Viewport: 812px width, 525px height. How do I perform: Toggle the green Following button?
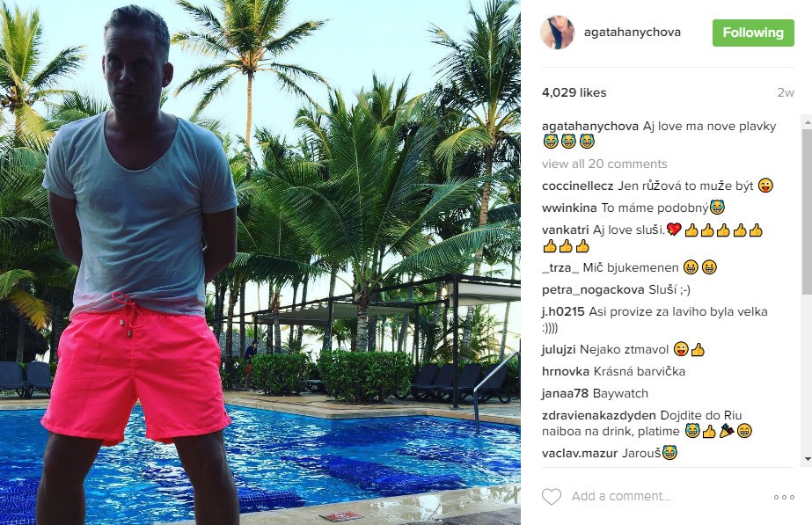(x=753, y=33)
